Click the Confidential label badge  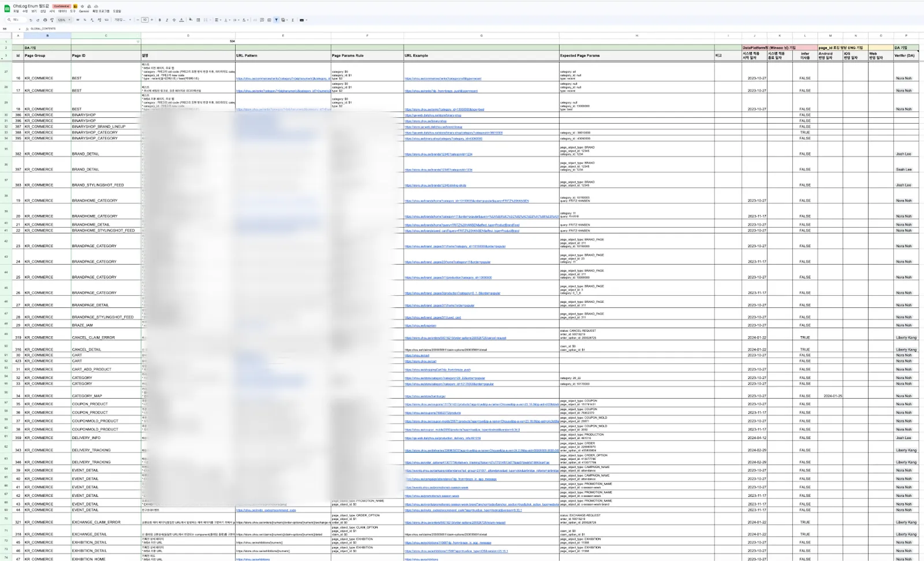click(x=62, y=6)
